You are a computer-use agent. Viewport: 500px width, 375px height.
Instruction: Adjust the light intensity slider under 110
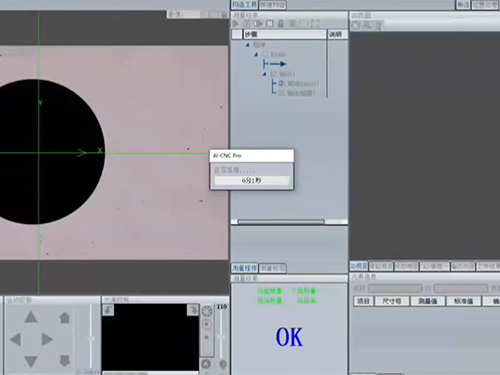point(221,336)
